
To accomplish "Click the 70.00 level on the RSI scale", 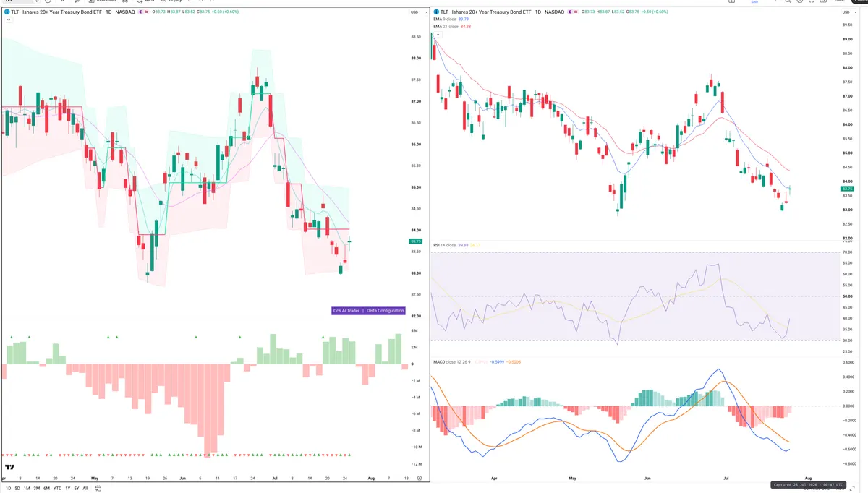I will click(848, 252).
